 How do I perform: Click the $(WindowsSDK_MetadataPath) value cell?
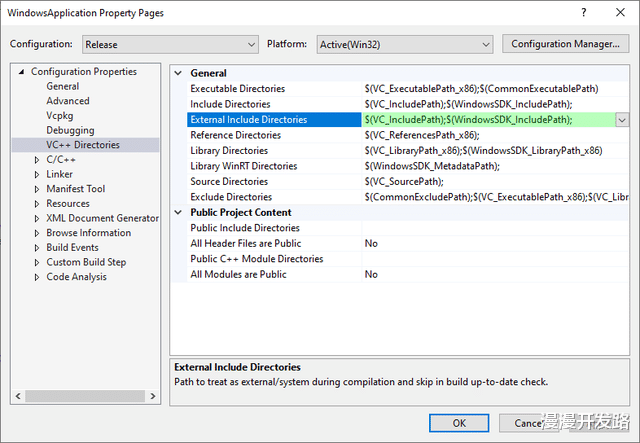[x=495, y=166]
